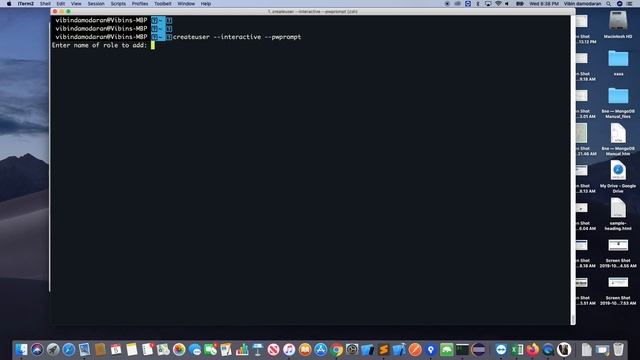Open Launchpad rocket icon in dock
The image size is (640, 360).
(53, 349)
